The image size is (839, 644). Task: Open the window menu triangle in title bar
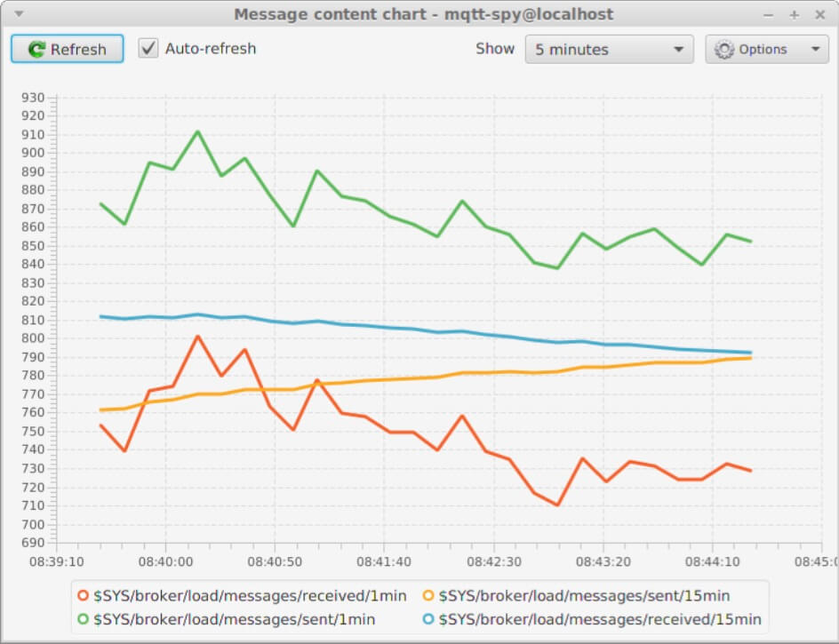point(19,14)
